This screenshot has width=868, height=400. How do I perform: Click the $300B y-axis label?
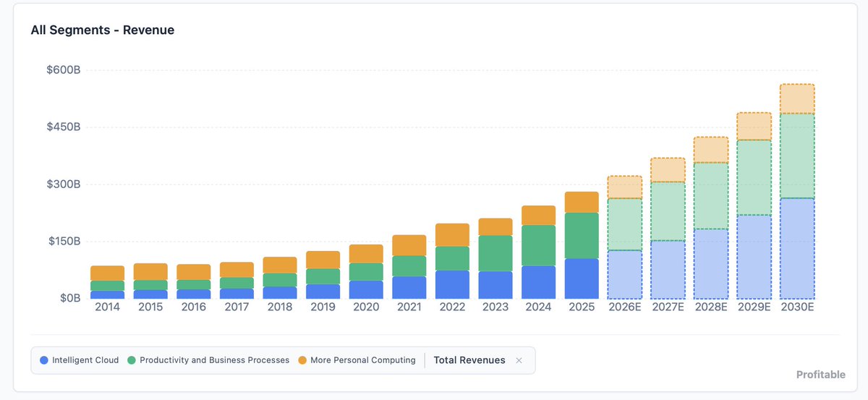point(62,184)
